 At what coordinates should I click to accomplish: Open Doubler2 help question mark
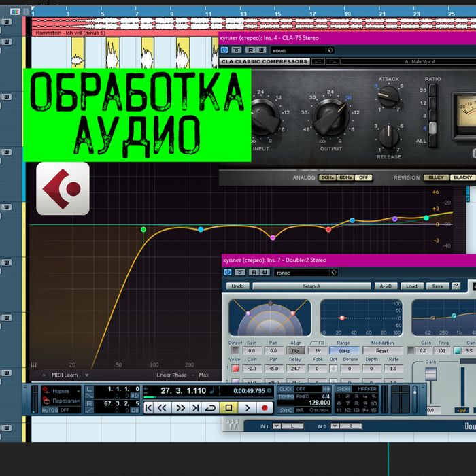coord(456,286)
